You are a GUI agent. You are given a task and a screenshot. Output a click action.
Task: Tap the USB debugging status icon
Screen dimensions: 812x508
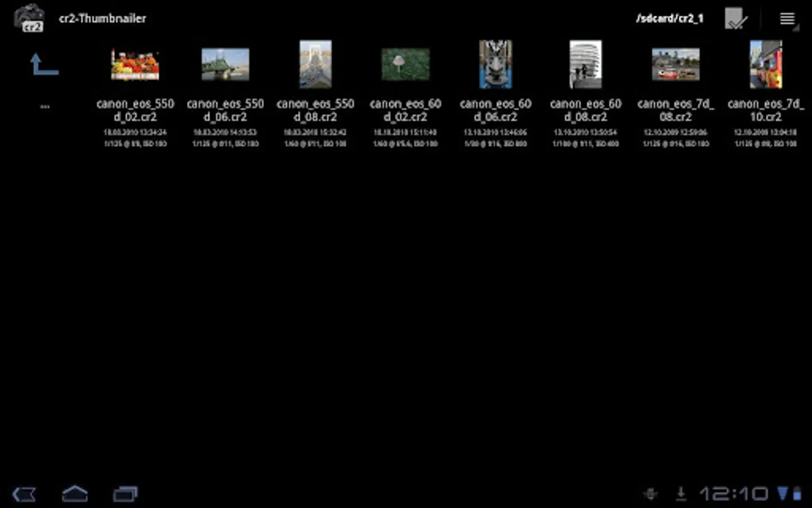coord(650,494)
